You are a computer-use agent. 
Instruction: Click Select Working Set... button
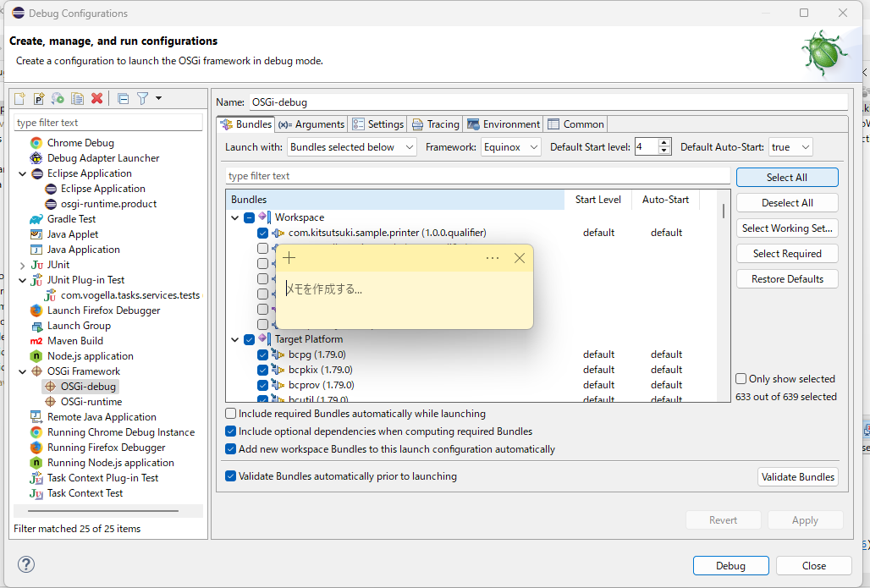(x=787, y=228)
